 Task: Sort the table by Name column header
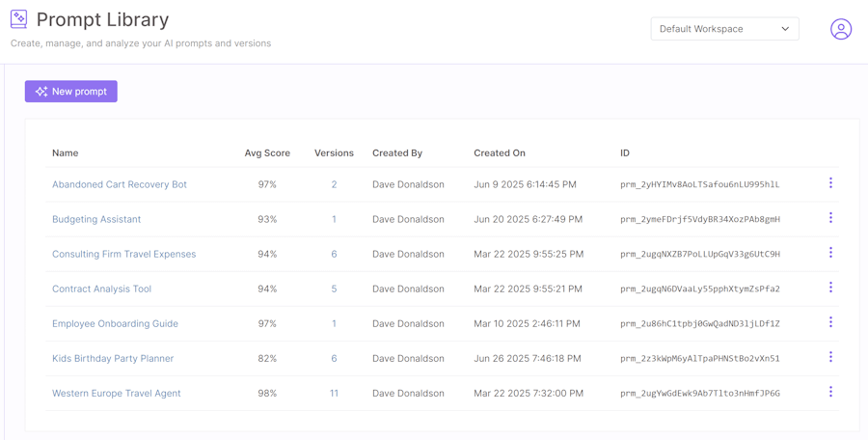[66, 152]
